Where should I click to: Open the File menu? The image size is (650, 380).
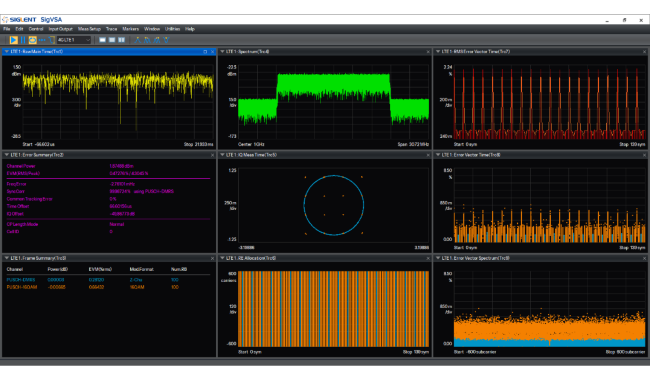(x=7, y=29)
